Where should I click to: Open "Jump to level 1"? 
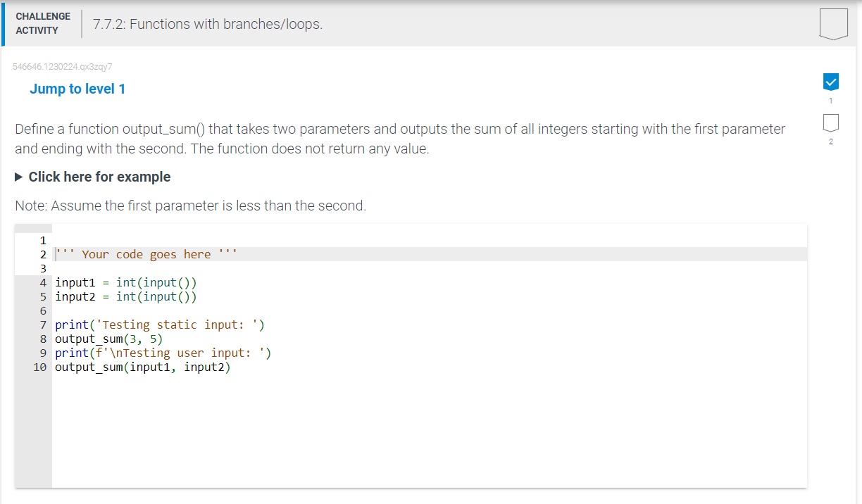coord(77,88)
